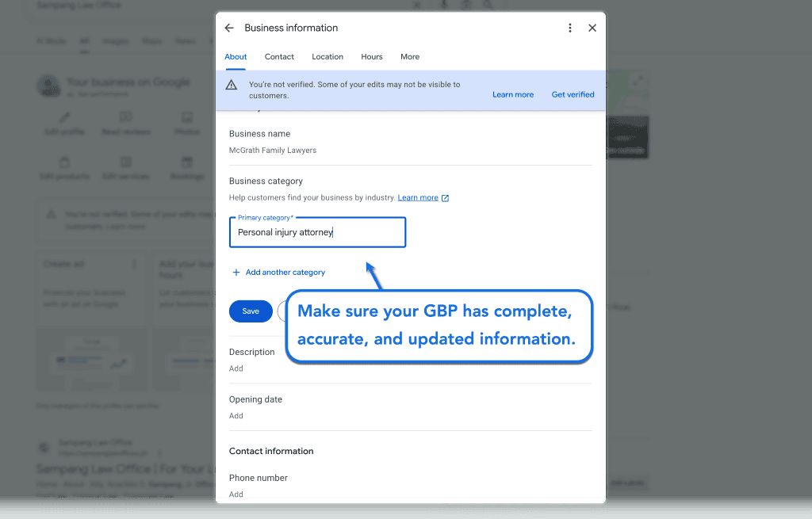The height and width of the screenshot is (519, 812).
Task: Open the Hours tab
Action: tap(372, 57)
